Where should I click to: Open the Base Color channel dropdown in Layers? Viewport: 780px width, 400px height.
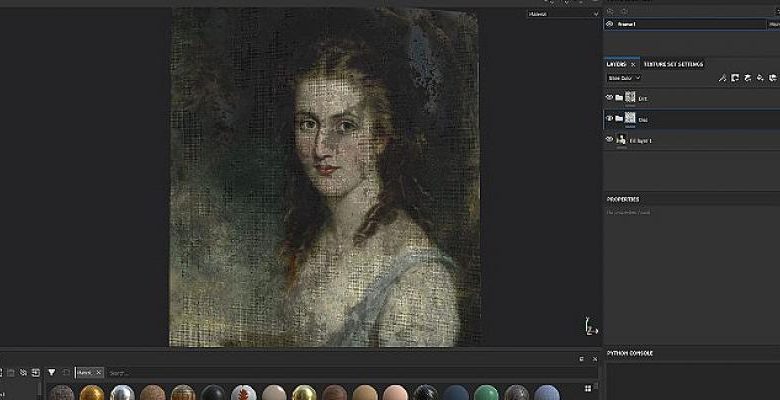coord(624,78)
